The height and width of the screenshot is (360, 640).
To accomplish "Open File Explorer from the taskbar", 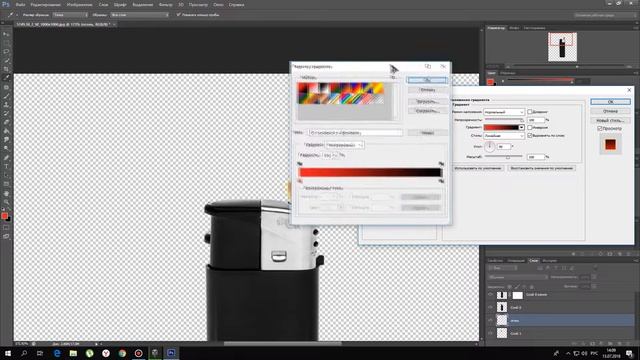I will [x=73, y=353].
